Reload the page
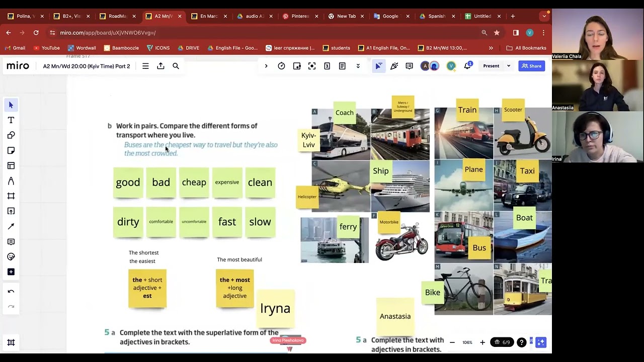The image size is (644, 362). [36, 33]
